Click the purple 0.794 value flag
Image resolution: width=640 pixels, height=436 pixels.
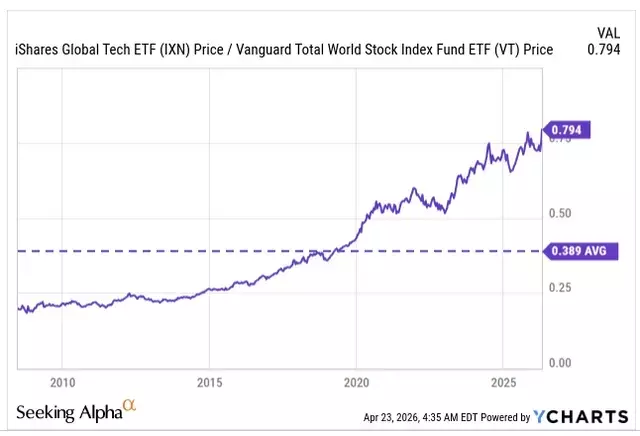click(567, 129)
